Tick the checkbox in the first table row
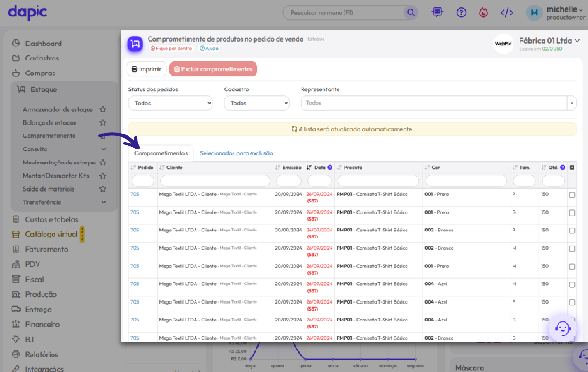The image size is (588, 372). point(572,195)
